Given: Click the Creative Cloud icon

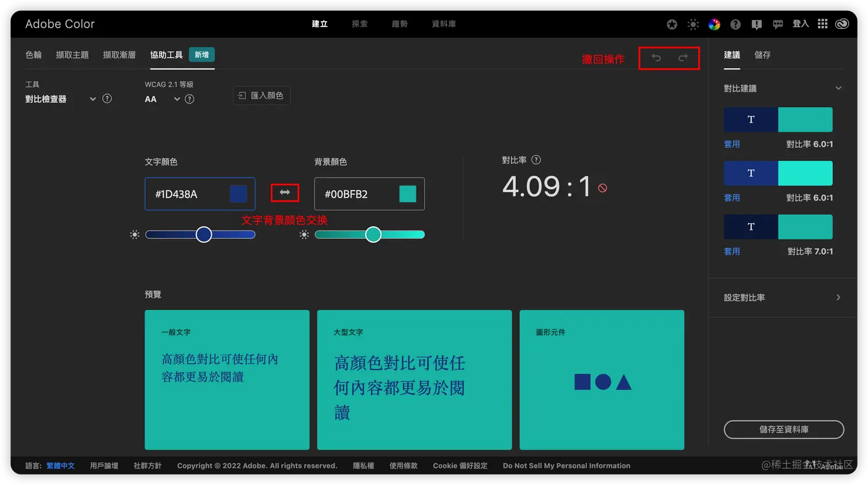Looking at the screenshot, I should click(x=842, y=24).
